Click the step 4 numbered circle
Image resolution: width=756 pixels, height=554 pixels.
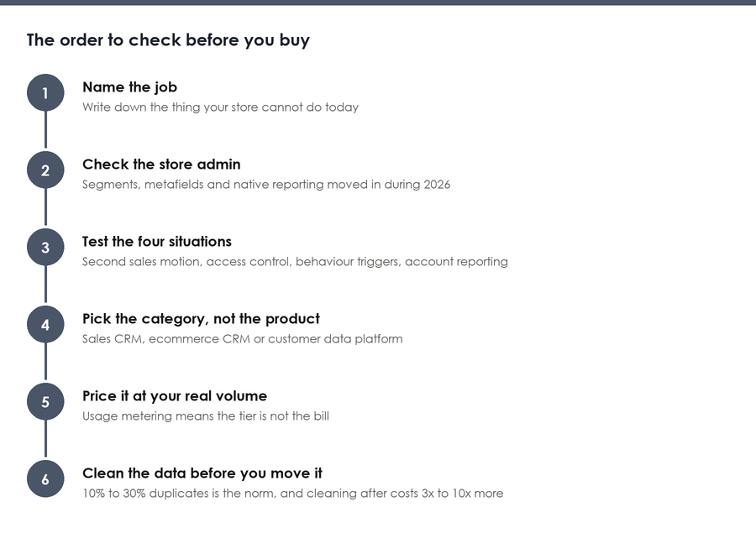(x=45, y=325)
